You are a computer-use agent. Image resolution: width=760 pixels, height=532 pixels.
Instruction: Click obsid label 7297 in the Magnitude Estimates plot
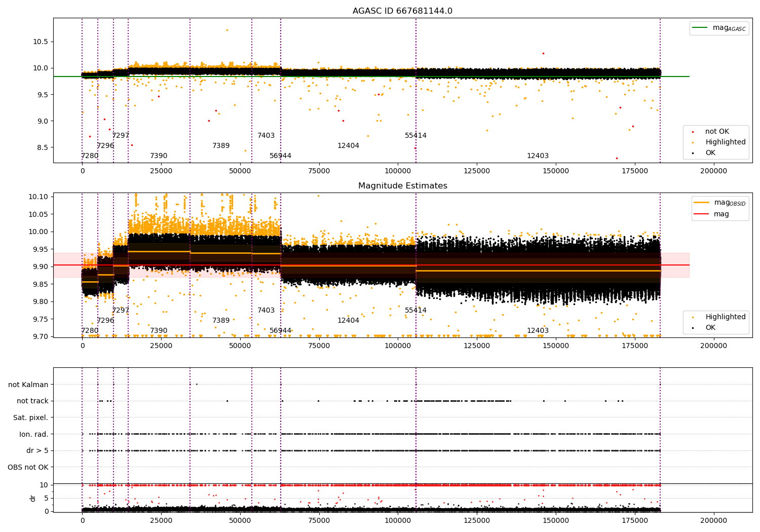point(121,311)
